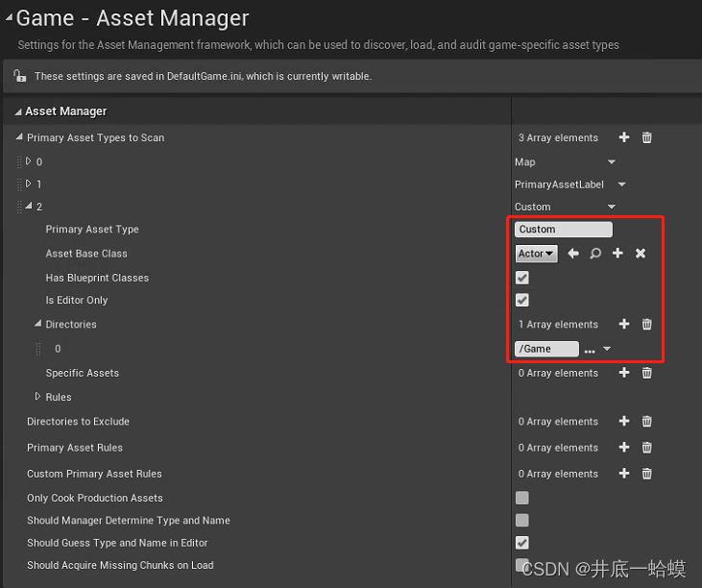This screenshot has width=702, height=588.
Task: Grab the drag handle of element 2
Action: point(19,207)
